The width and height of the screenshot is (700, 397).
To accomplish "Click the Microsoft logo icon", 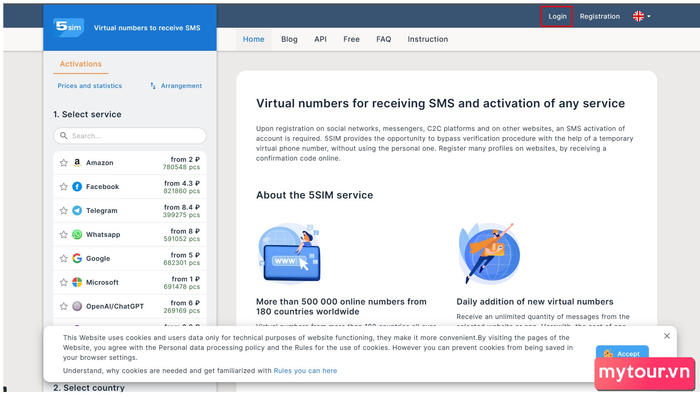I will coord(77,282).
